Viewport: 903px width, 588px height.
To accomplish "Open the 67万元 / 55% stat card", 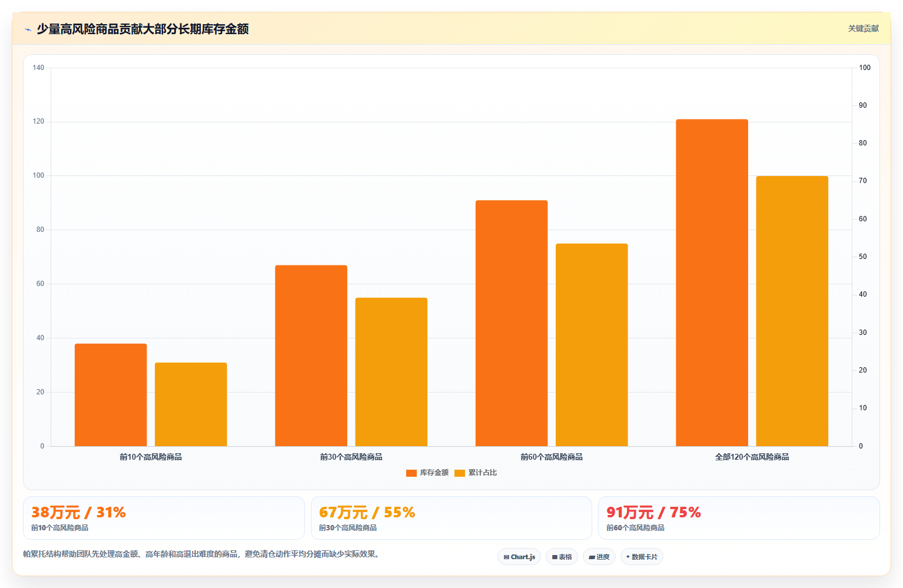I will 451,518.
